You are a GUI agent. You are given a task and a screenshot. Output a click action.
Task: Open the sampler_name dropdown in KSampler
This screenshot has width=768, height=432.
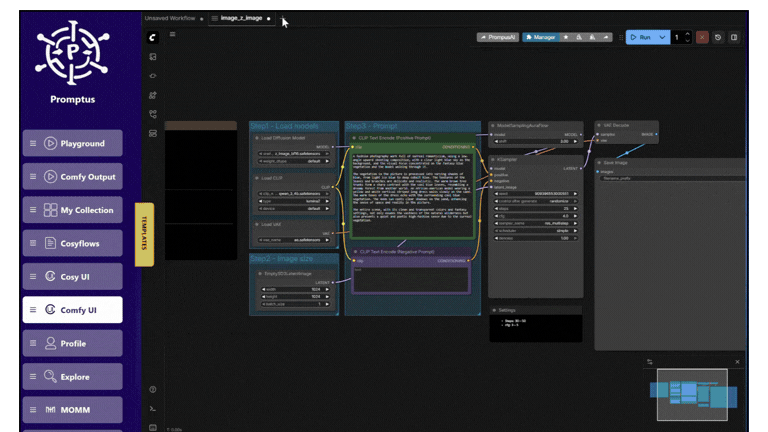pyautogui.click(x=535, y=223)
